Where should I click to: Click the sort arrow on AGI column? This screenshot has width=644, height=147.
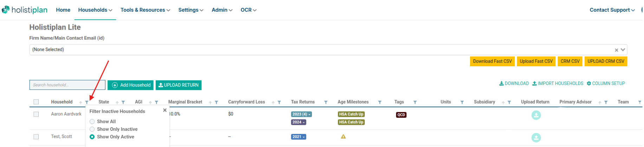(x=150, y=103)
